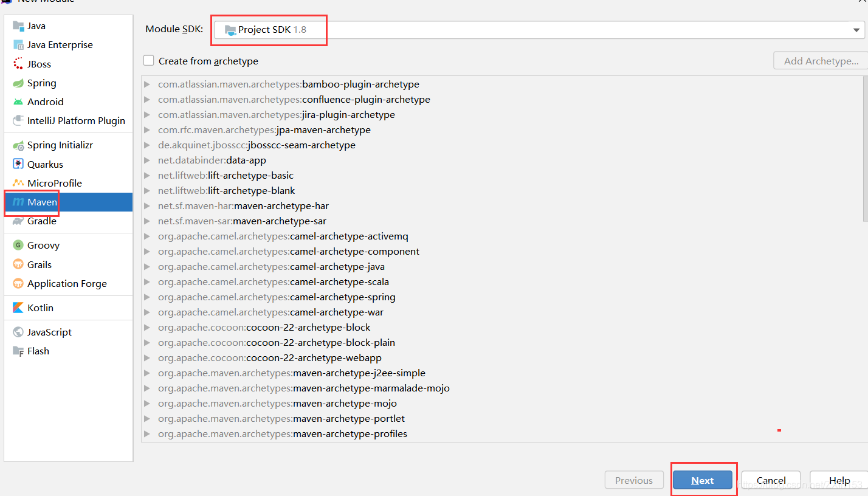Click the Cancel button
The height and width of the screenshot is (496, 868).
[x=771, y=480]
